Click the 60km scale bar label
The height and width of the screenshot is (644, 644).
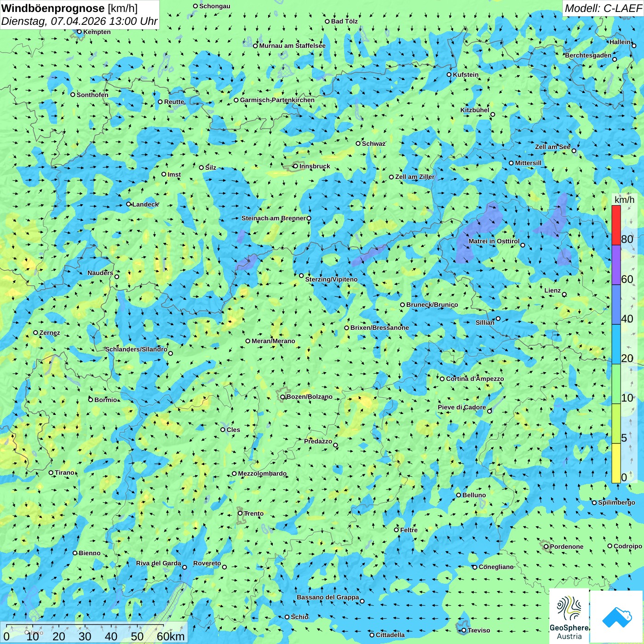click(171, 636)
